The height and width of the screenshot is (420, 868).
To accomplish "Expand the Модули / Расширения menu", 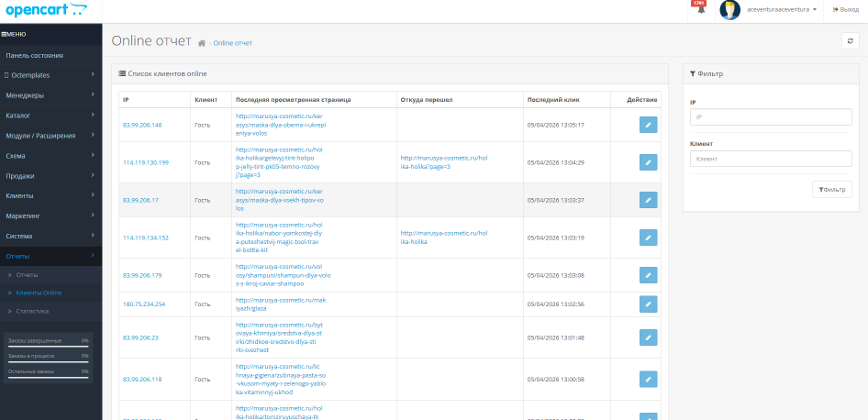I will 50,136.
